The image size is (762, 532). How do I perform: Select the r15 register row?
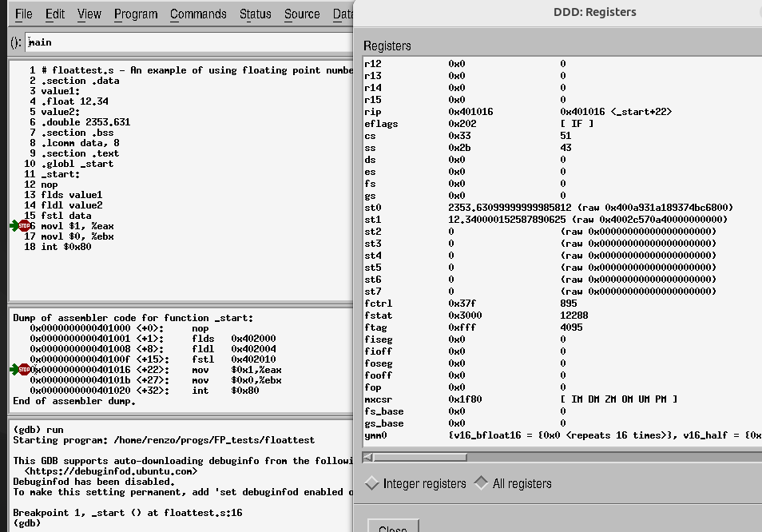click(562, 100)
